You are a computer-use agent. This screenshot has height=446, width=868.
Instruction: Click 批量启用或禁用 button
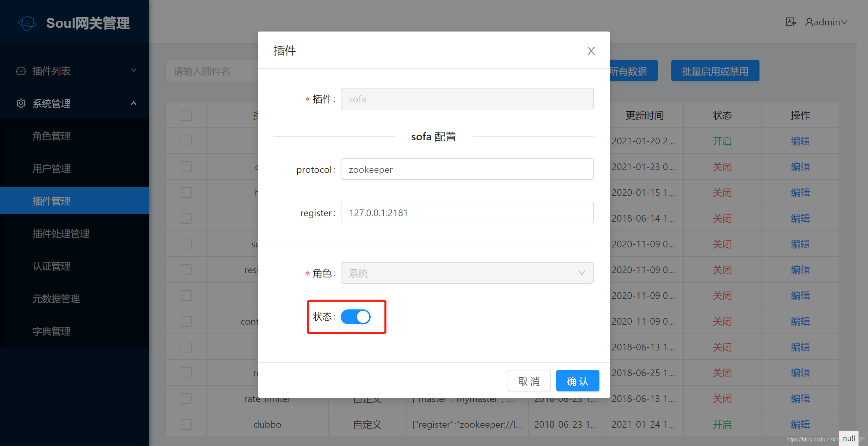pos(715,71)
